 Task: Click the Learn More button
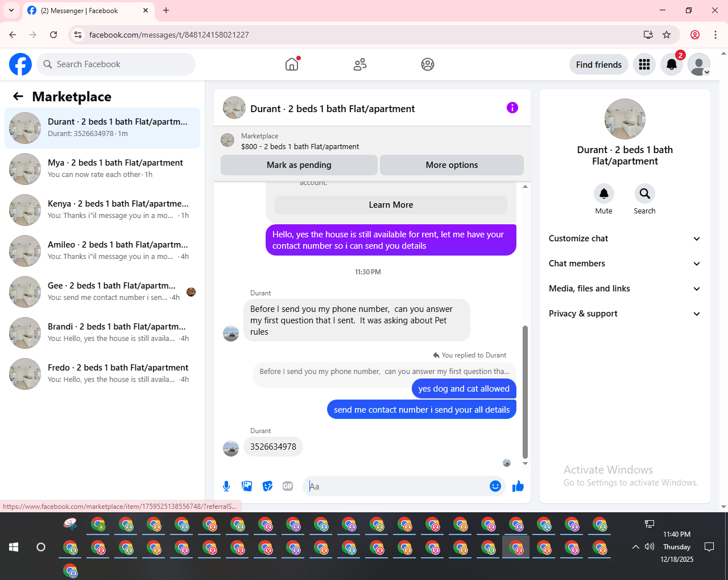point(391,205)
